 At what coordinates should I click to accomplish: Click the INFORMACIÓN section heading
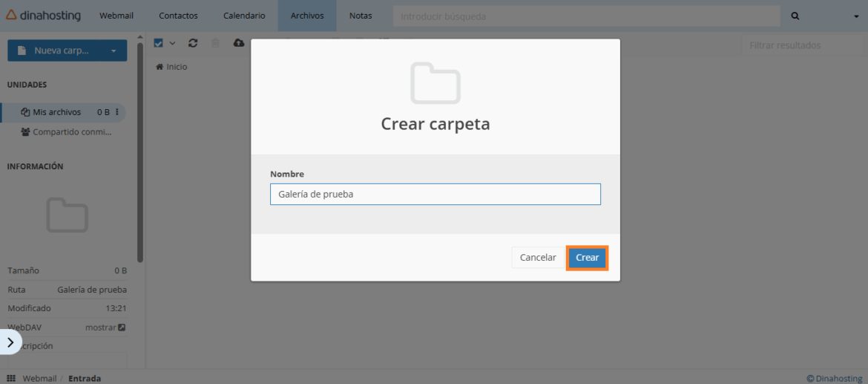[35, 166]
